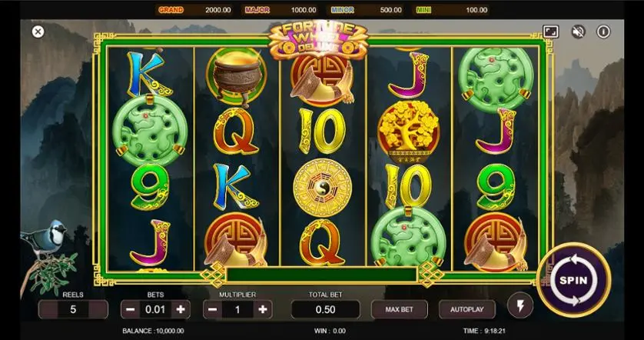Select the REELS value field
This screenshot has height=340, width=644.
tap(73, 309)
